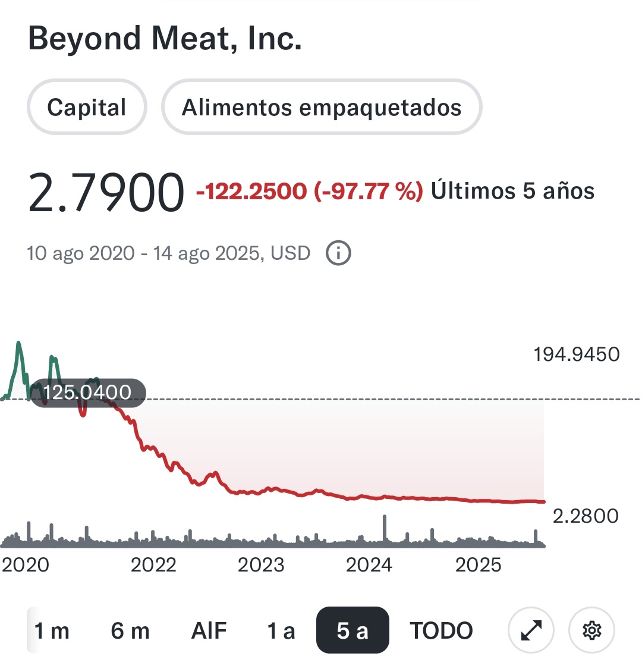Tap the Capital tag
Screen dimensions: 642x672
click(87, 107)
